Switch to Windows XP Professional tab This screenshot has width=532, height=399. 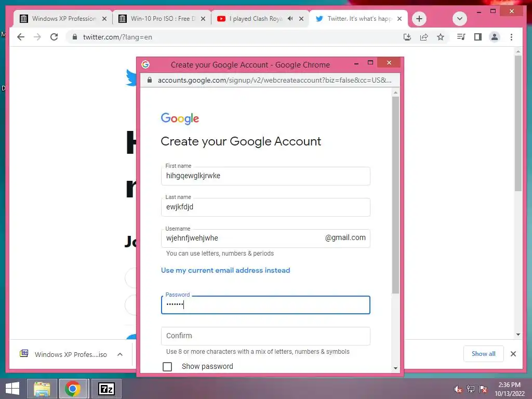[63, 19]
